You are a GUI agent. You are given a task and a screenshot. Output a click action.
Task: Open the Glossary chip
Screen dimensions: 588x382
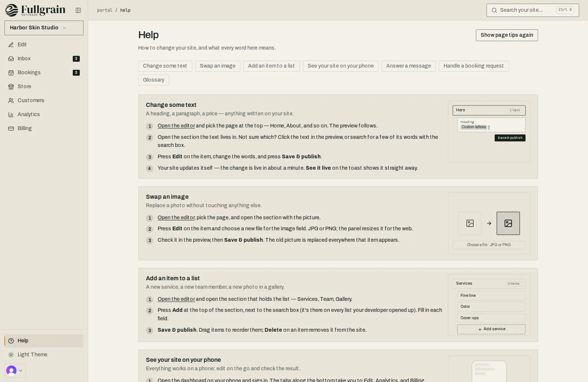pyautogui.click(x=154, y=80)
